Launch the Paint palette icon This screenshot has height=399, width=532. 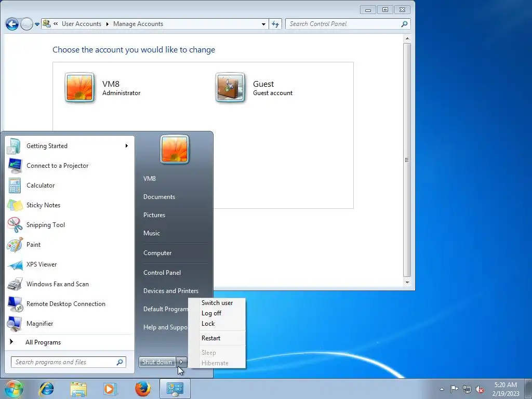(15, 245)
